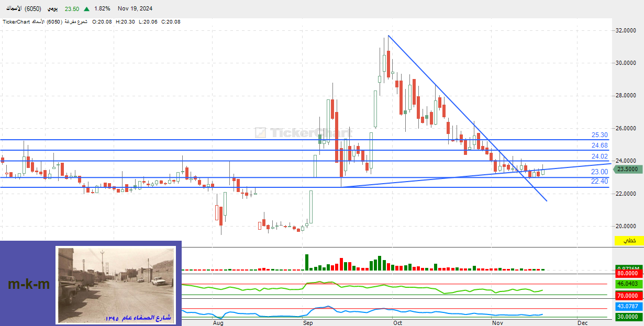Open the old street photo thumbnail

pos(115,285)
